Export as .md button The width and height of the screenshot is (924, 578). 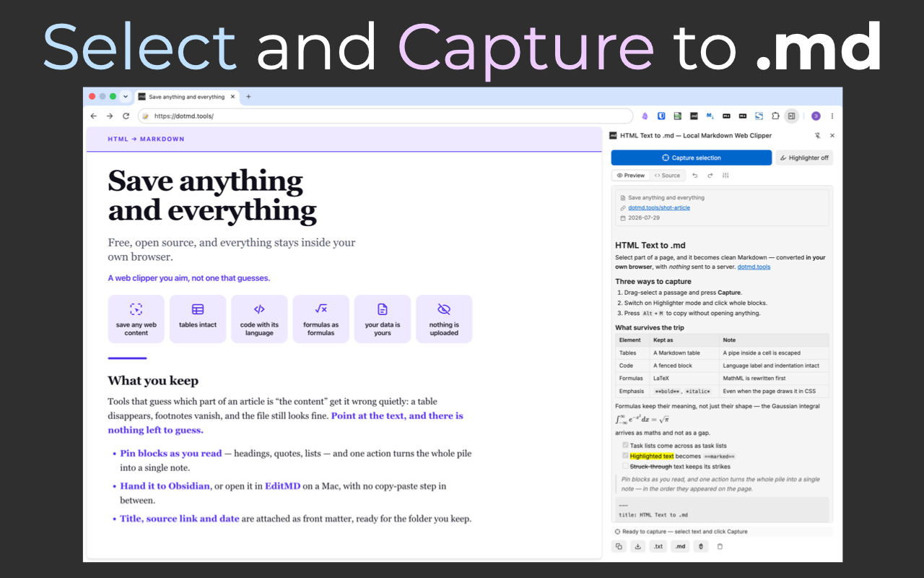click(x=680, y=546)
